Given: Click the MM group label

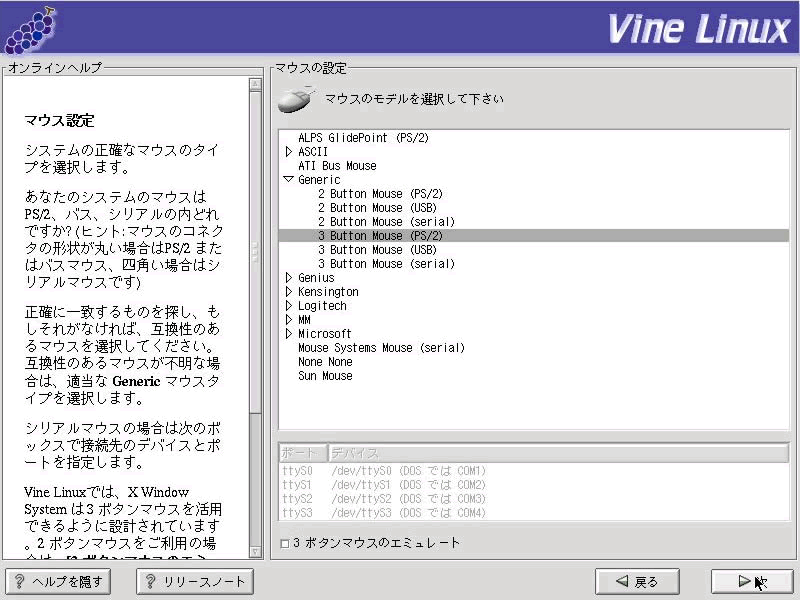Looking at the screenshot, I should coord(304,320).
